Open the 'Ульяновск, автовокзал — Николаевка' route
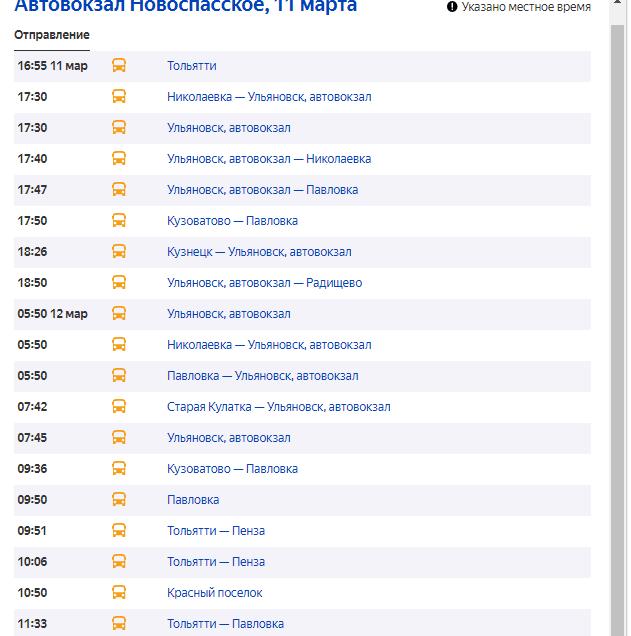The width and height of the screenshot is (631, 636). click(269, 159)
